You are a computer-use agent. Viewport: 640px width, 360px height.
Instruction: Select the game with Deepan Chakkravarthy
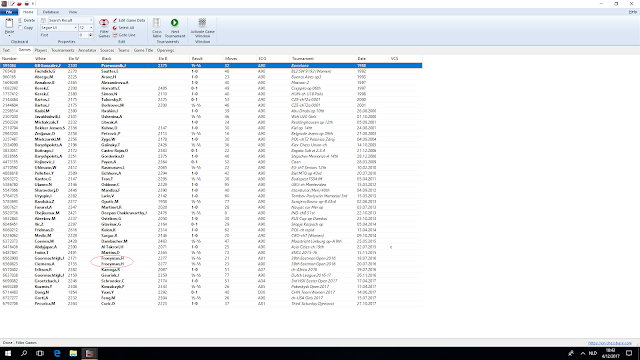(x=211, y=213)
